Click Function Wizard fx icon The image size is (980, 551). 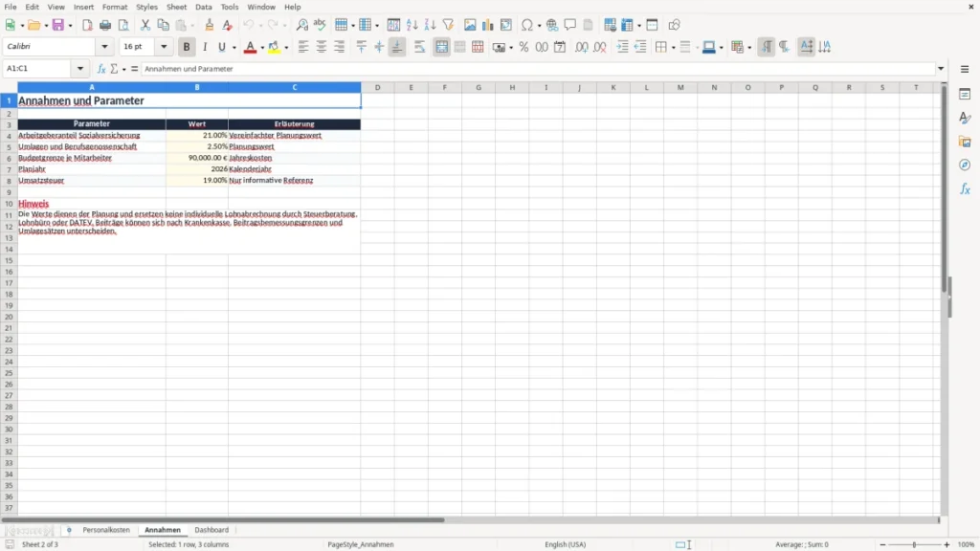pos(101,69)
